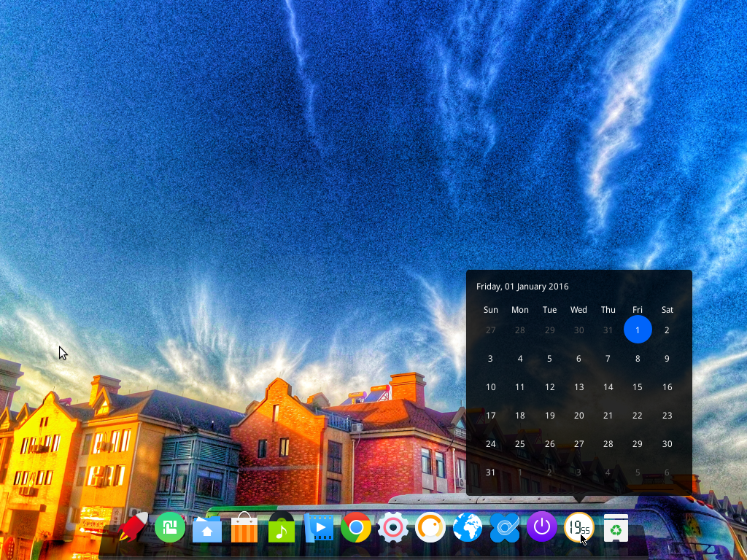The height and width of the screenshot is (560, 747).
Task: Launch the blue pinwheel-shaped dock app
Action: click(x=505, y=526)
